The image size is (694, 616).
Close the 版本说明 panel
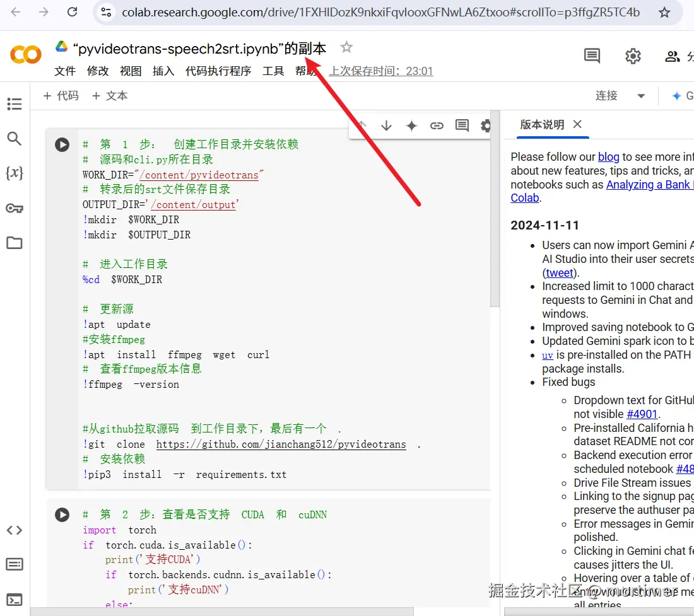577,124
